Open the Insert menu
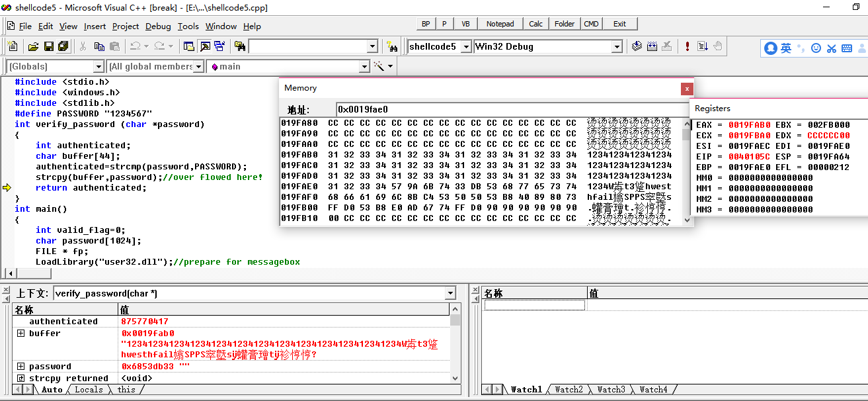The width and height of the screenshot is (868, 401). pyautogui.click(x=95, y=26)
